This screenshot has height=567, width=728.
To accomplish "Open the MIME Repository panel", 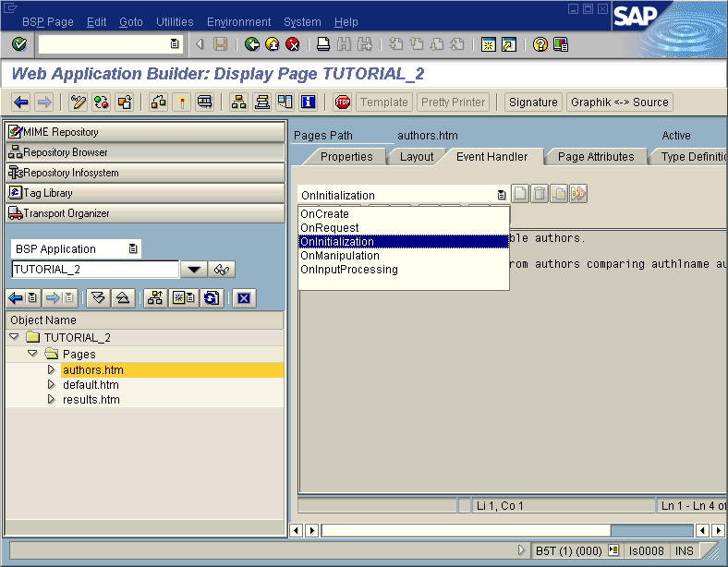I will point(145,132).
